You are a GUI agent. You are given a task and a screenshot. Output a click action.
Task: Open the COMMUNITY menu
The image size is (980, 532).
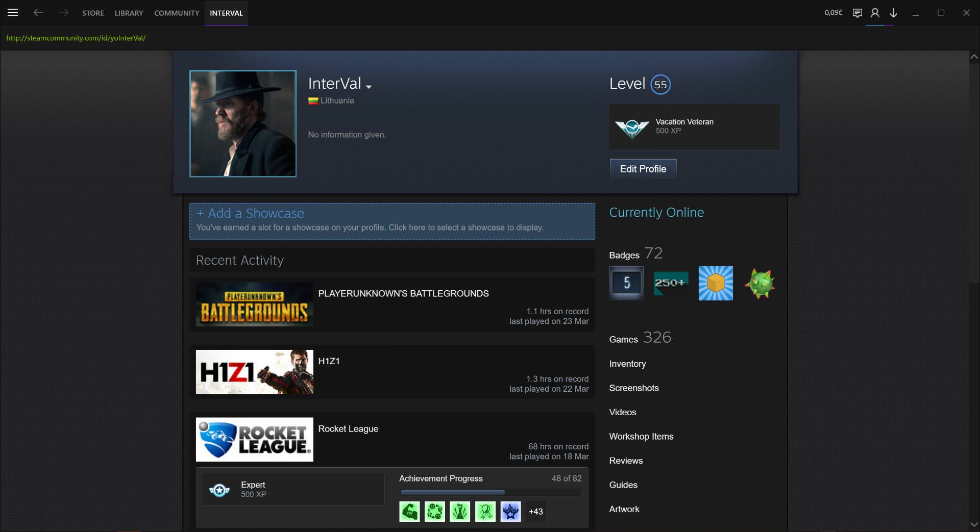click(x=177, y=13)
